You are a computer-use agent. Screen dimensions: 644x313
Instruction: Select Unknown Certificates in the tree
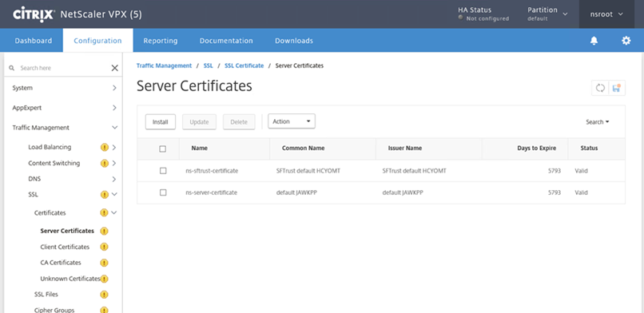click(70, 279)
